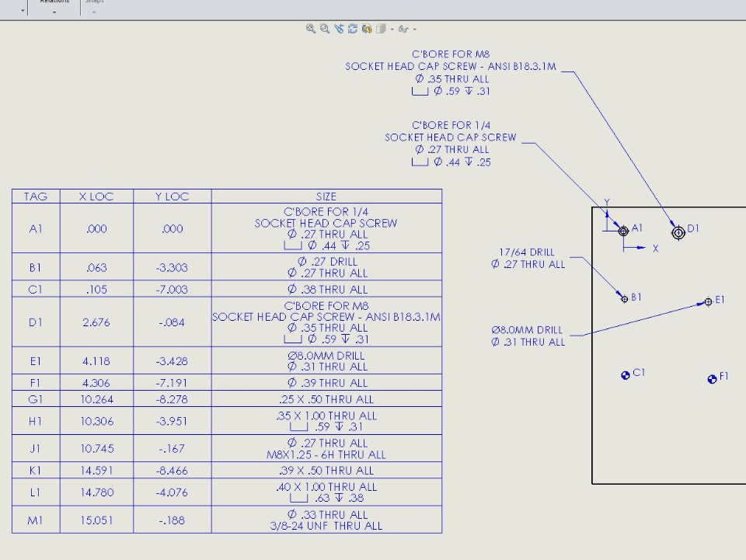This screenshot has height=560, width=746.
Task: Select the A1 tag cell in the hole table
Action: click(x=36, y=228)
